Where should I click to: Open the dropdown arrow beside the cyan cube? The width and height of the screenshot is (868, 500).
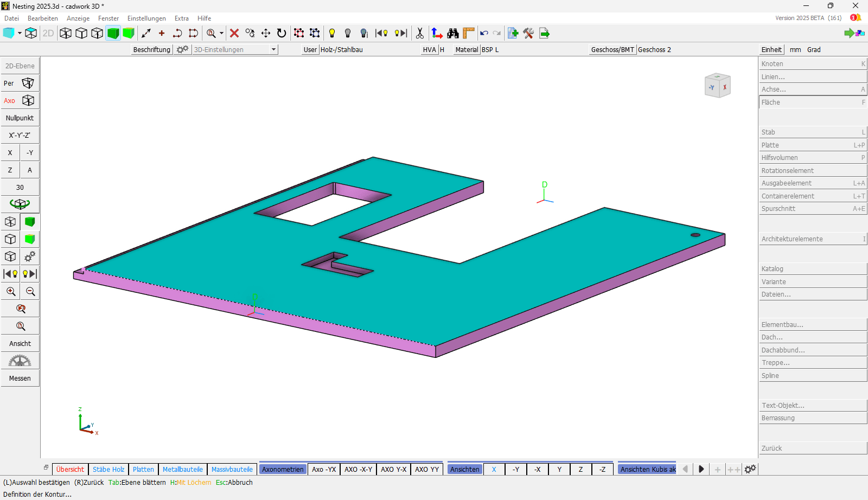20,33
